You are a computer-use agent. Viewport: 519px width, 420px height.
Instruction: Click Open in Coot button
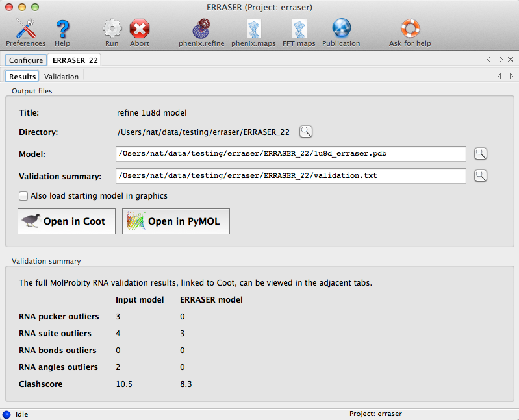click(66, 221)
